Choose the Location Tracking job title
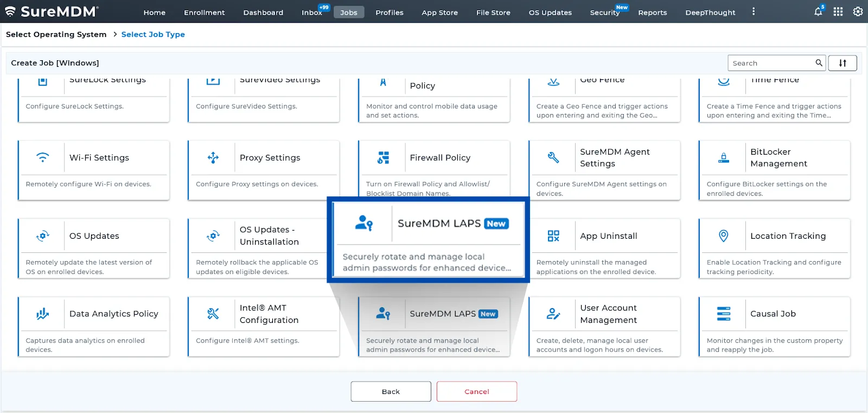 click(788, 236)
